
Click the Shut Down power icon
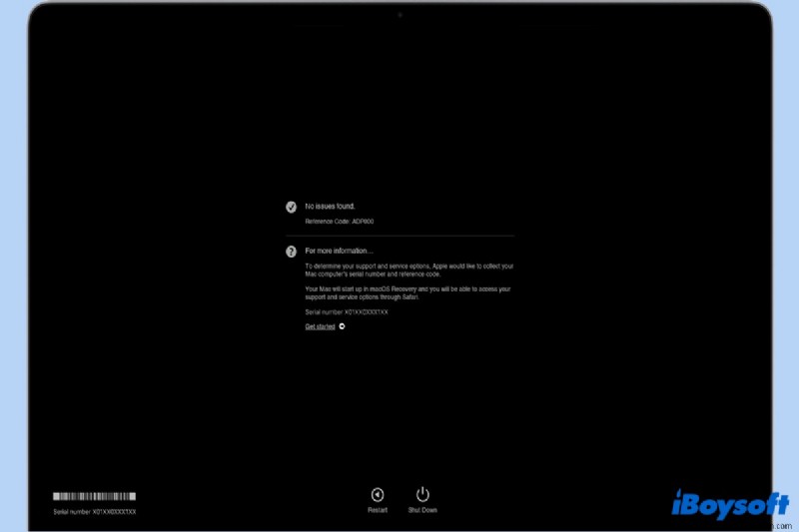click(422, 494)
